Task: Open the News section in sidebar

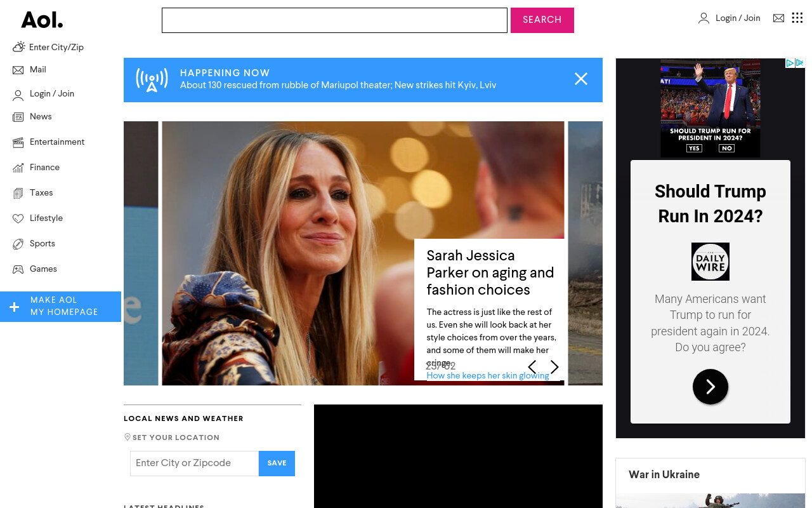Action: click(x=41, y=117)
